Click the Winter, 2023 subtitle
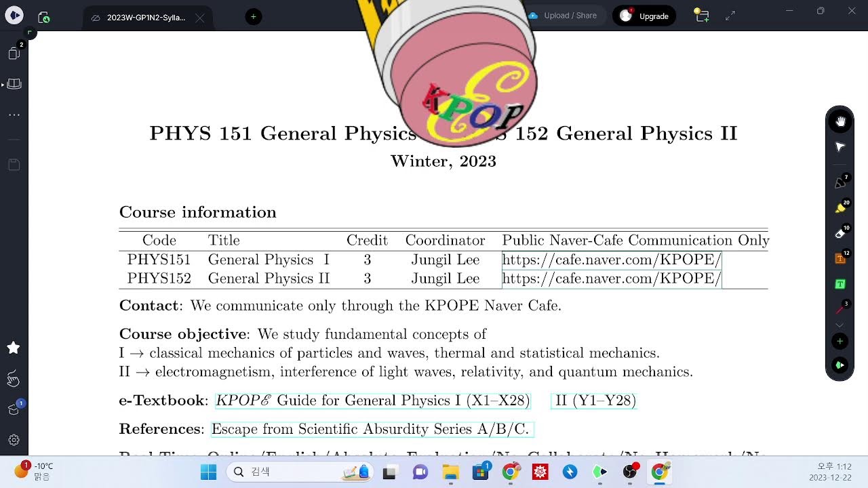 [443, 161]
